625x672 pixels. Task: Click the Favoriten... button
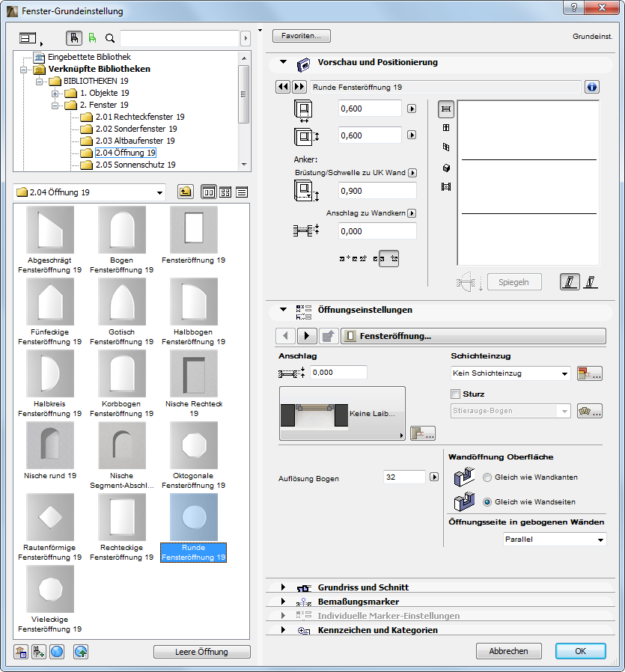tap(302, 36)
